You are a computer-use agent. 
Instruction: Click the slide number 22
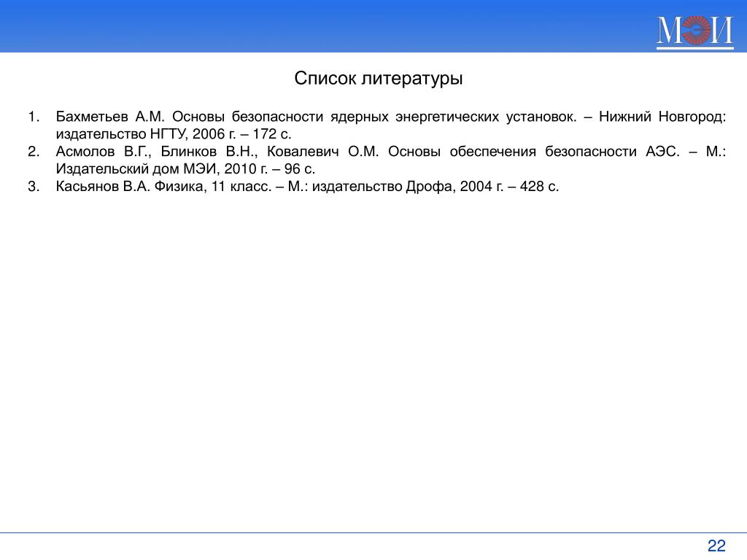(716, 545)
